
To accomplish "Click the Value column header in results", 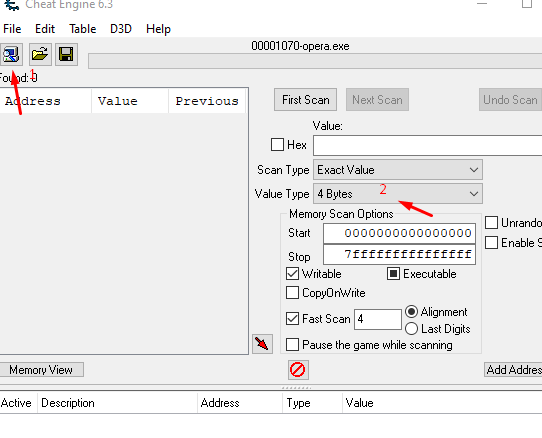I will coord(130,101).
